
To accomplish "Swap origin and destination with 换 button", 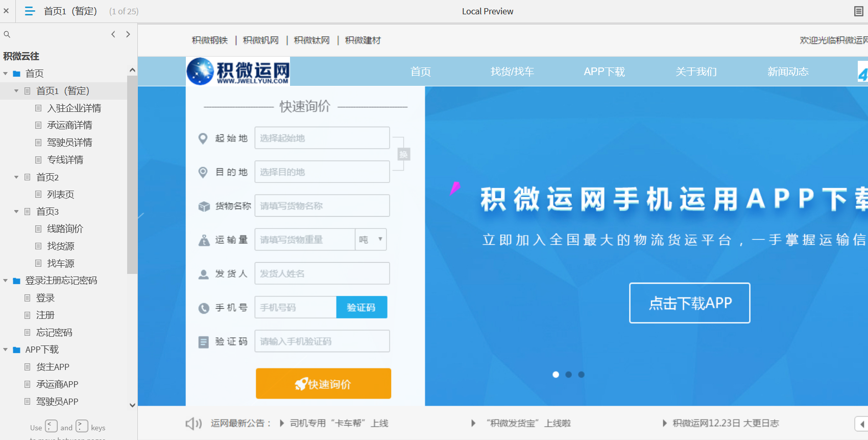I will [404, 154].
